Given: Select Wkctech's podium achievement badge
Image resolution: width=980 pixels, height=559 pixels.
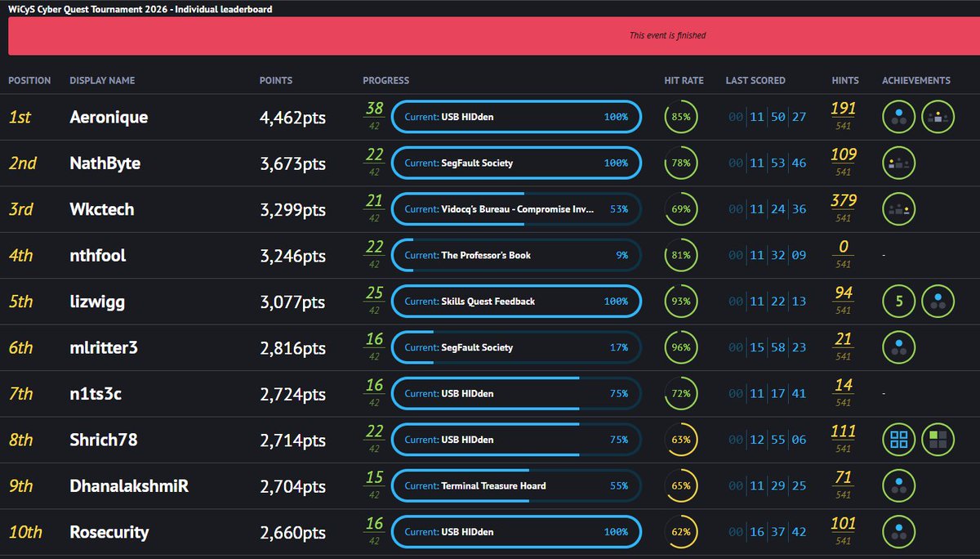Looking at the screenshot, I should point(899,209).
